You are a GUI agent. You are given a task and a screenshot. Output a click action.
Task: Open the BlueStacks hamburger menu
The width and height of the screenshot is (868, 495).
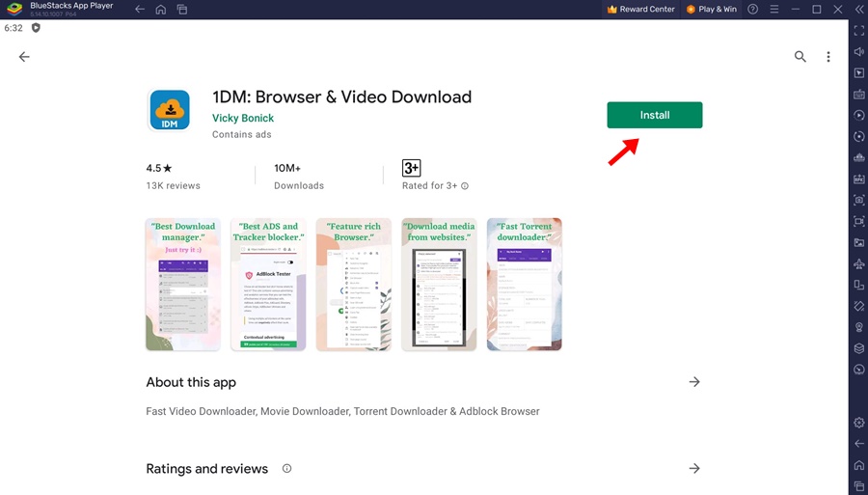[774, 10]
